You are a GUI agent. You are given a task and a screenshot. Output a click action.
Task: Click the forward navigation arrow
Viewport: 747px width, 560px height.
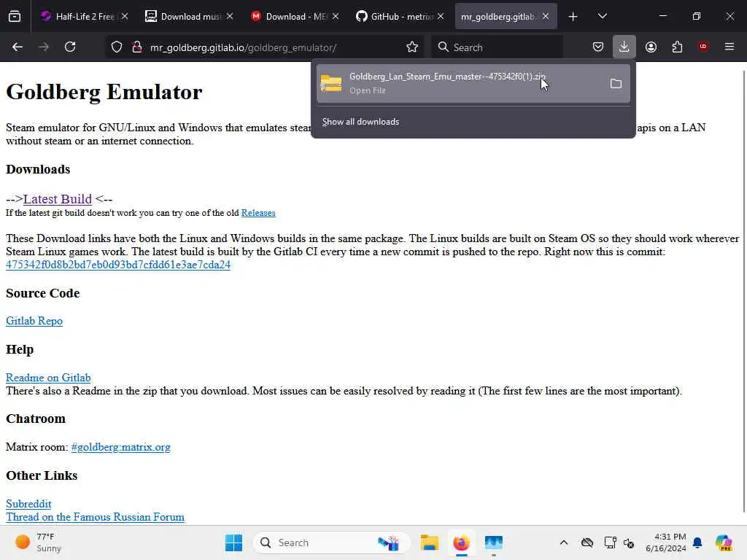point(43,47)
